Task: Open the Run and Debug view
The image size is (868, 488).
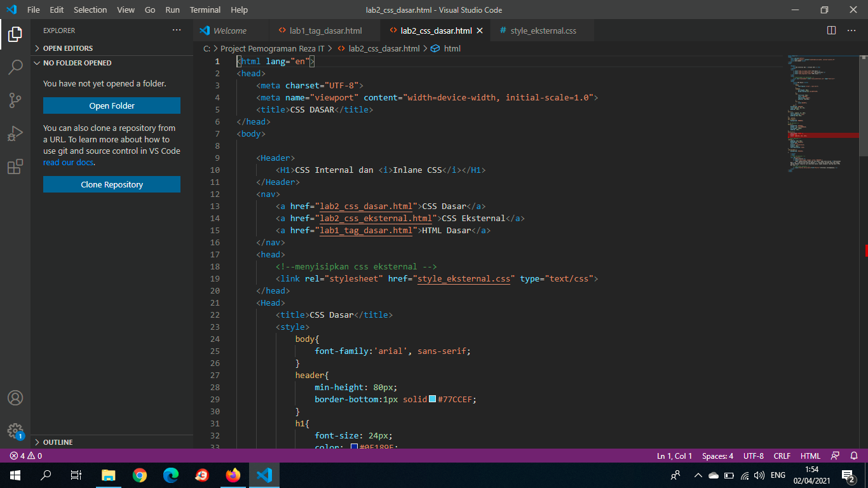Action: click(15, 133)
